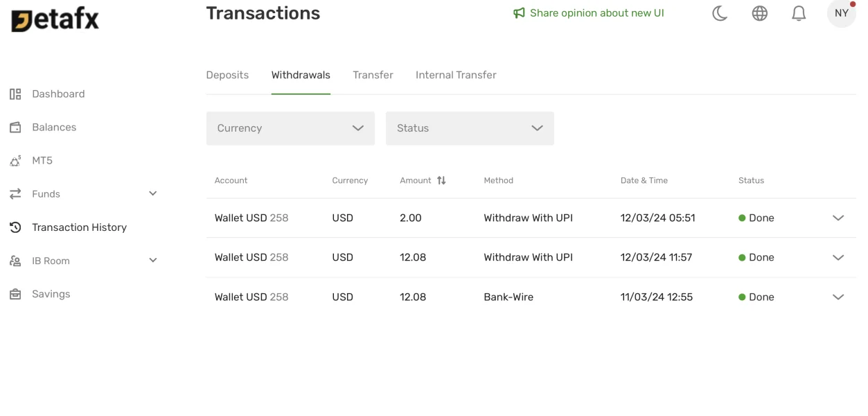Screen dimensions: 868x416
Task: Expand the IB Room sidebar menu
Action: (153, 260)
